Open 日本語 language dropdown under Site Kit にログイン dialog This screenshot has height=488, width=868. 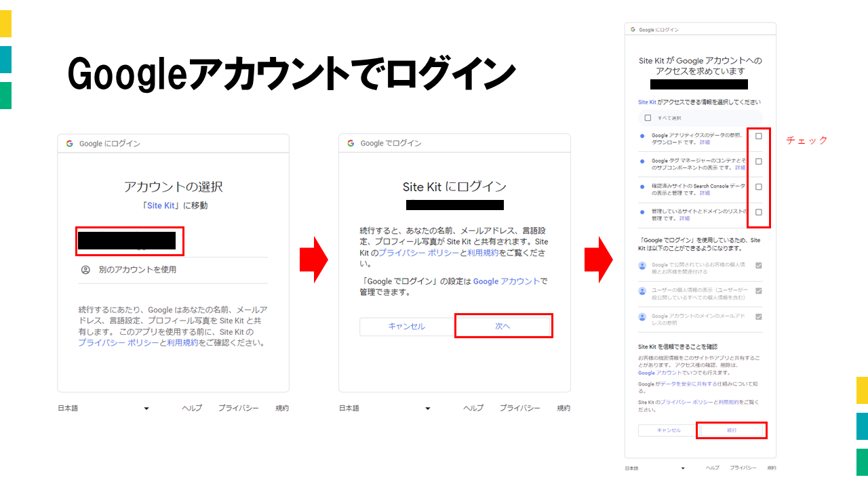[385, 408]
